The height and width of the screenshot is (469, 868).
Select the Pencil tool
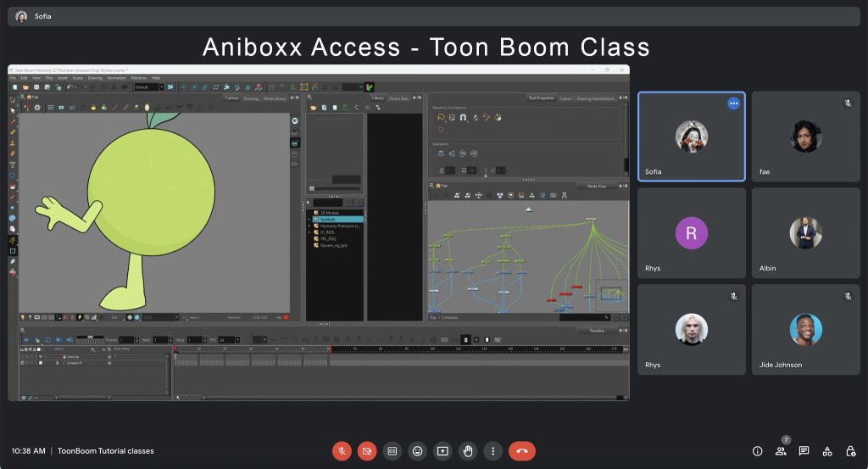[13, 132]
